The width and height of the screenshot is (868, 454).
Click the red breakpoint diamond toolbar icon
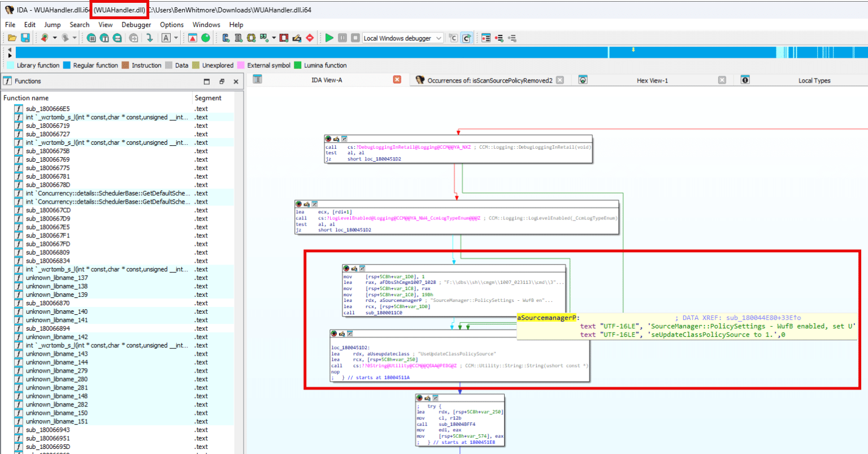pyautogui.click(x=310, y=38)
